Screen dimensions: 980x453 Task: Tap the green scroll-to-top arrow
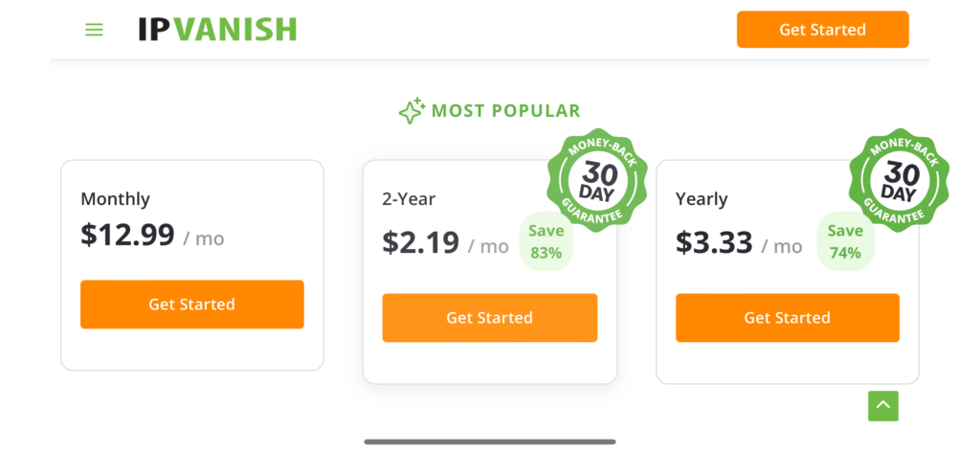883,406
